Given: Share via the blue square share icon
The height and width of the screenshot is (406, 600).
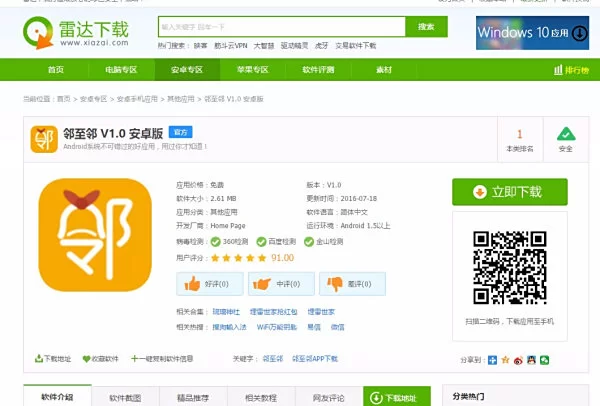Looking at the screenshot, I should (492, 360).
